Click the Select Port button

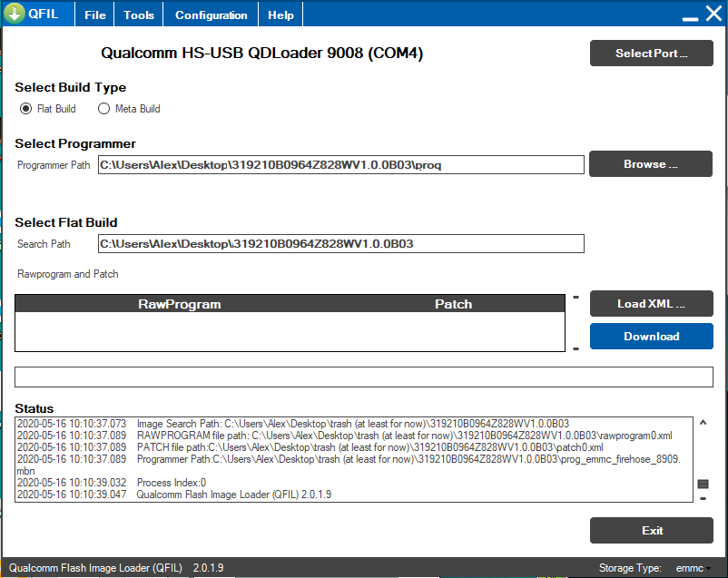point(651,54)
